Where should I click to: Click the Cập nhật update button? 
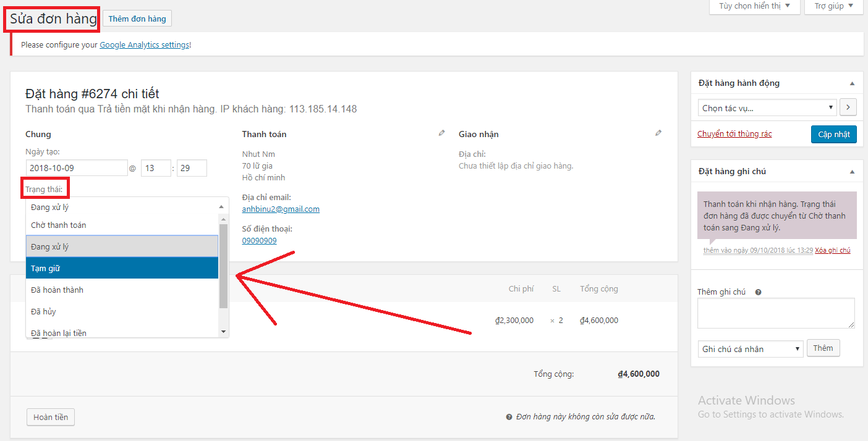click(x=833, y=134)
